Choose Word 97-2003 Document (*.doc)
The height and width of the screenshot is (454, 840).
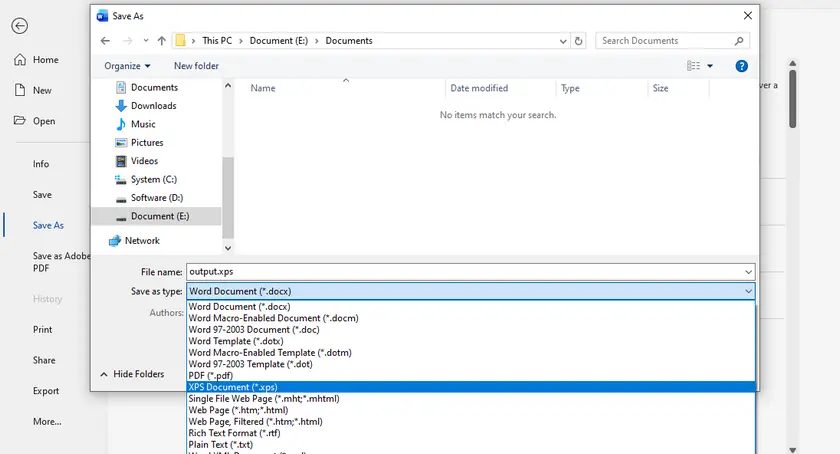[x=471, y=330]
